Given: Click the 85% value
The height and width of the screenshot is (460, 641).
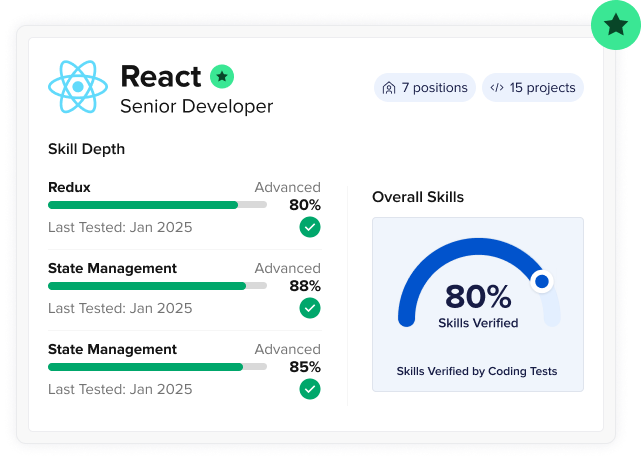Looking at the screenshot, I should 305,367.
